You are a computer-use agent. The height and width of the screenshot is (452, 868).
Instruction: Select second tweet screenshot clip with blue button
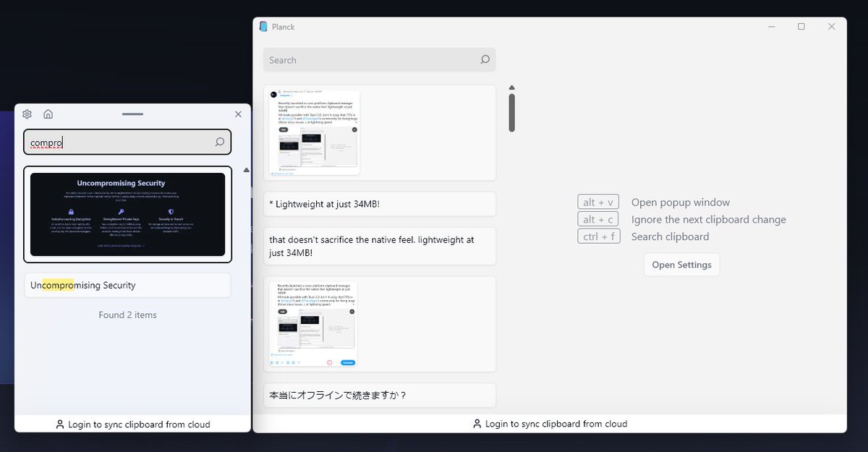(379, 324)
